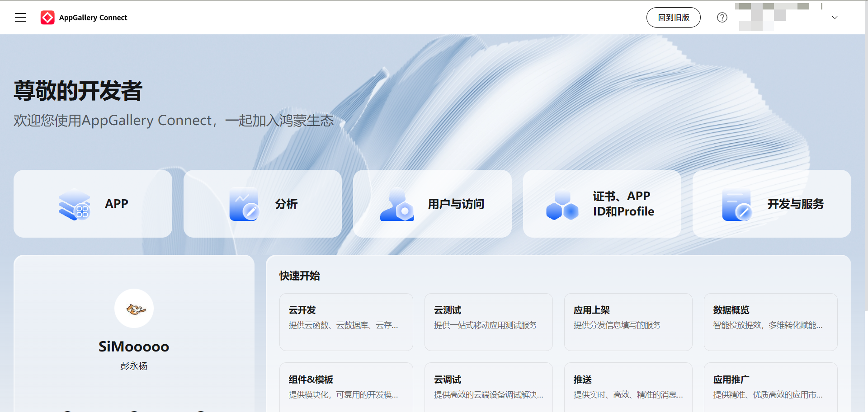Open the 组件&模板 quick start card
Image resolution: width=868 pixels, height=412 pixels.
click(x=346, y=388)
